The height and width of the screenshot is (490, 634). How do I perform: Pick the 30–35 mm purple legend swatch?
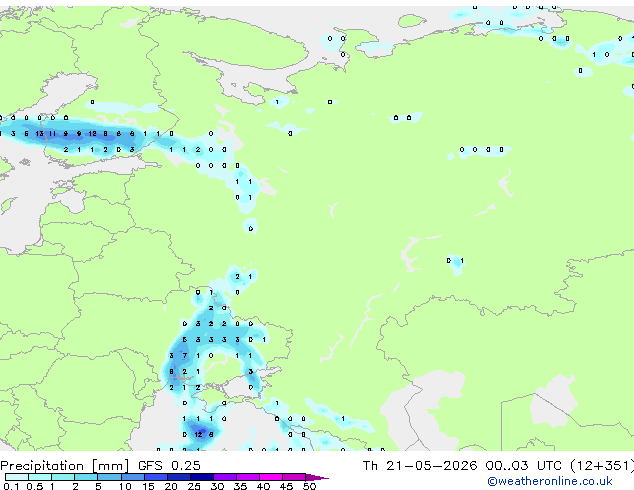click(225, 477)
